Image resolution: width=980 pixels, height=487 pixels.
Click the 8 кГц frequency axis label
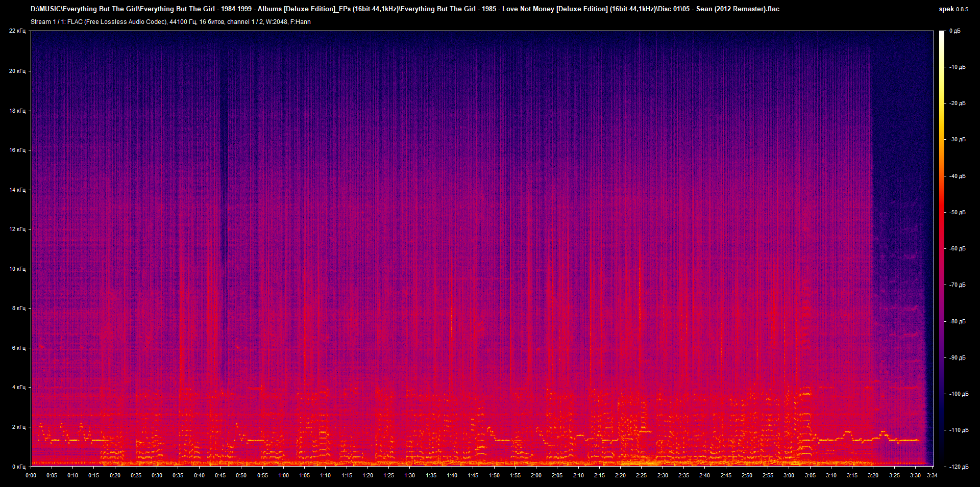coord(19,308)
